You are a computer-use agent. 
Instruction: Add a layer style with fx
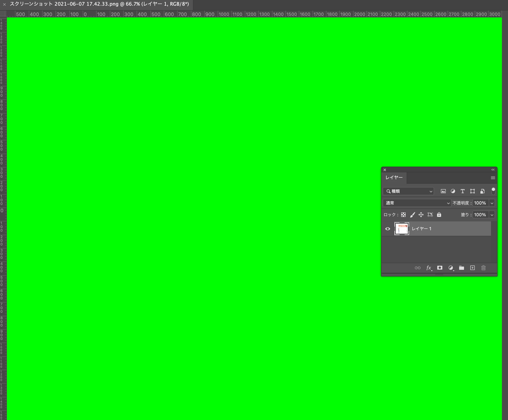tap(429, 268)
